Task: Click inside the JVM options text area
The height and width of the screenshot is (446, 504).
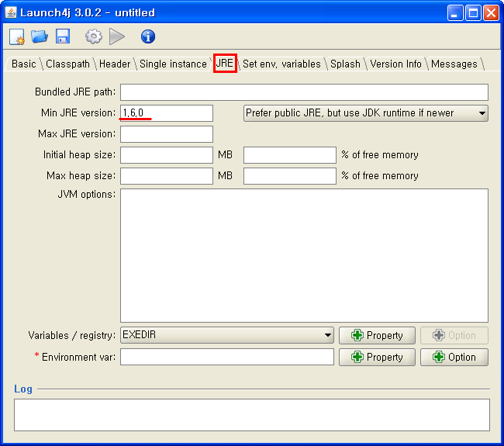Action: coord(304,255)
